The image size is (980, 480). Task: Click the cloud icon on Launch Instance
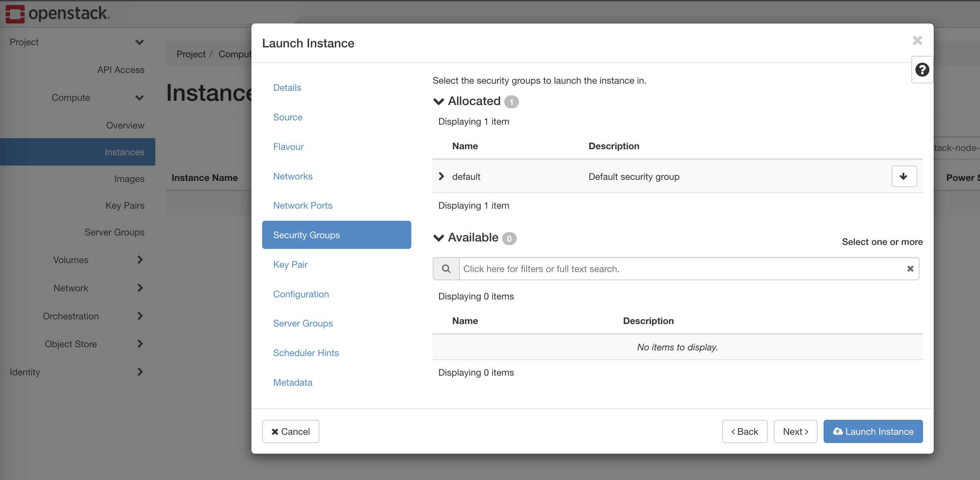(x=838, y=431)
